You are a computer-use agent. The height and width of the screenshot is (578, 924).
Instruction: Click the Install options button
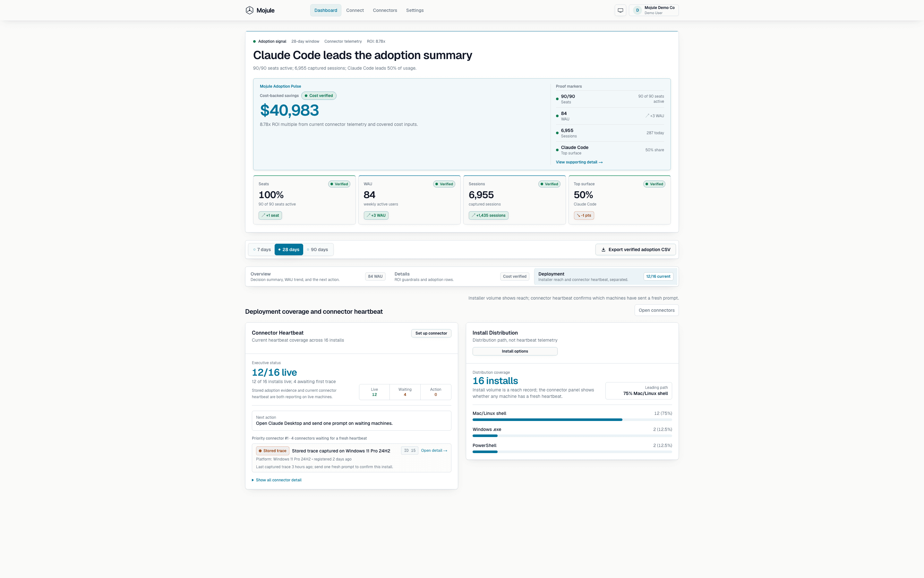click(x=515, y=351)
